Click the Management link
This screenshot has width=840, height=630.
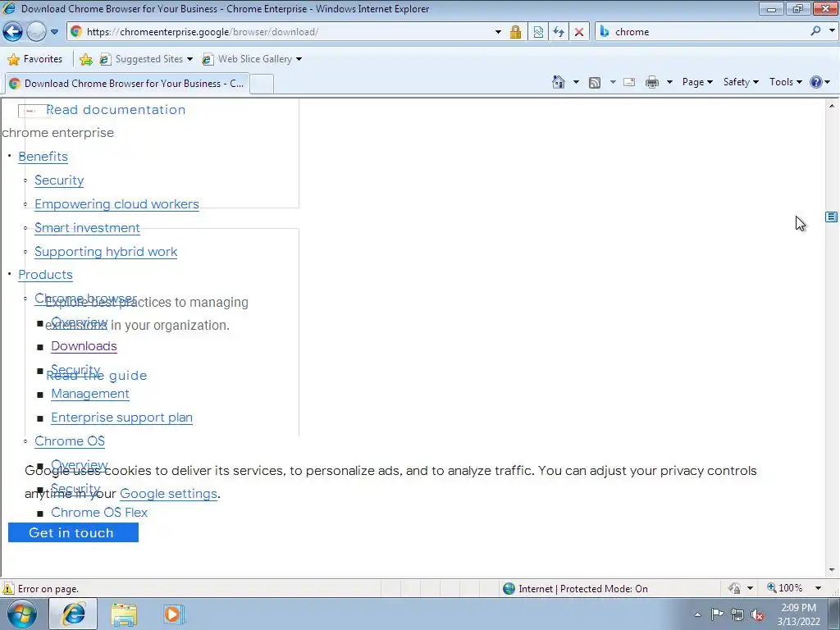pos(90,394)
